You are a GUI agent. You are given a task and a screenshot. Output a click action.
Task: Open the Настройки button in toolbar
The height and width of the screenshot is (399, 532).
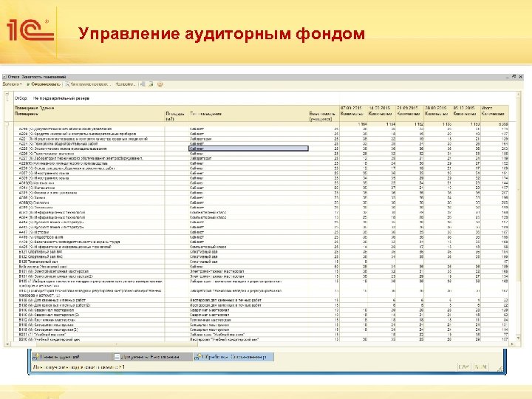tap(126, 84)
